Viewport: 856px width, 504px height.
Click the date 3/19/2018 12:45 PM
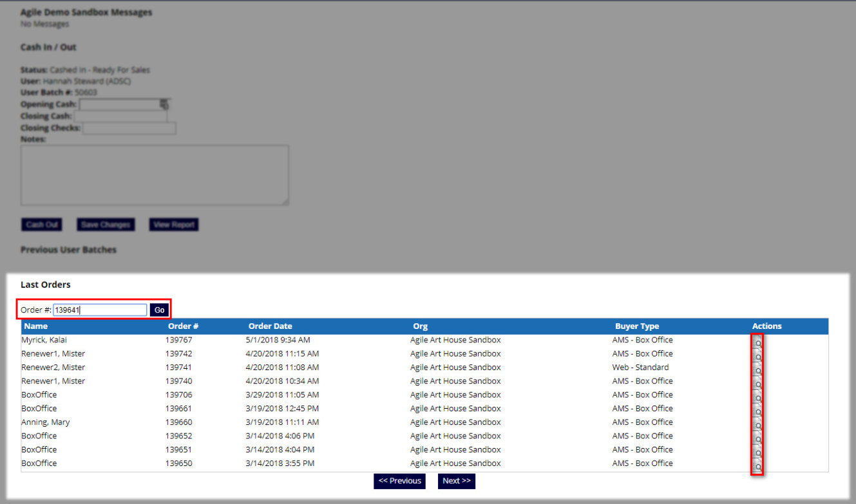point(283,409)
